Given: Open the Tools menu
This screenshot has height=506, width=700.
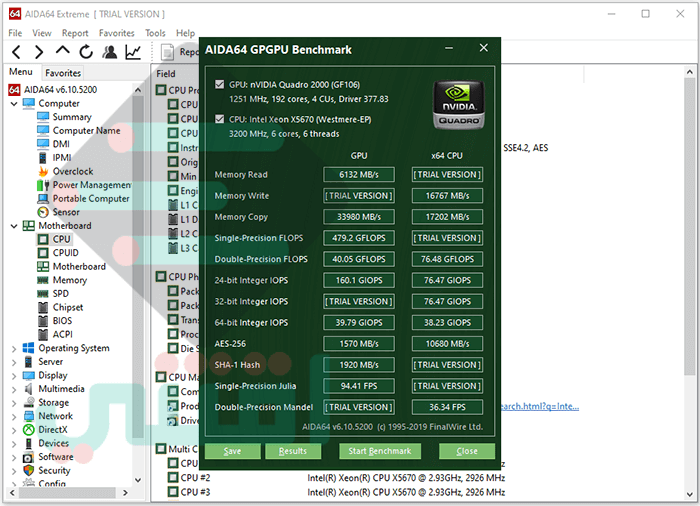Looking at the screenshot, I should [x=155, y=33].
